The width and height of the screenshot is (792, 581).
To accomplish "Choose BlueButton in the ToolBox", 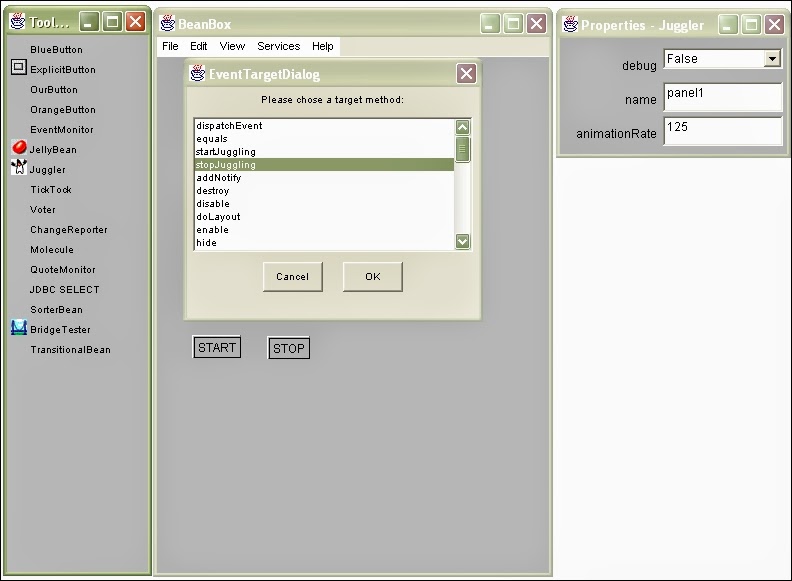I will point(56,50).
